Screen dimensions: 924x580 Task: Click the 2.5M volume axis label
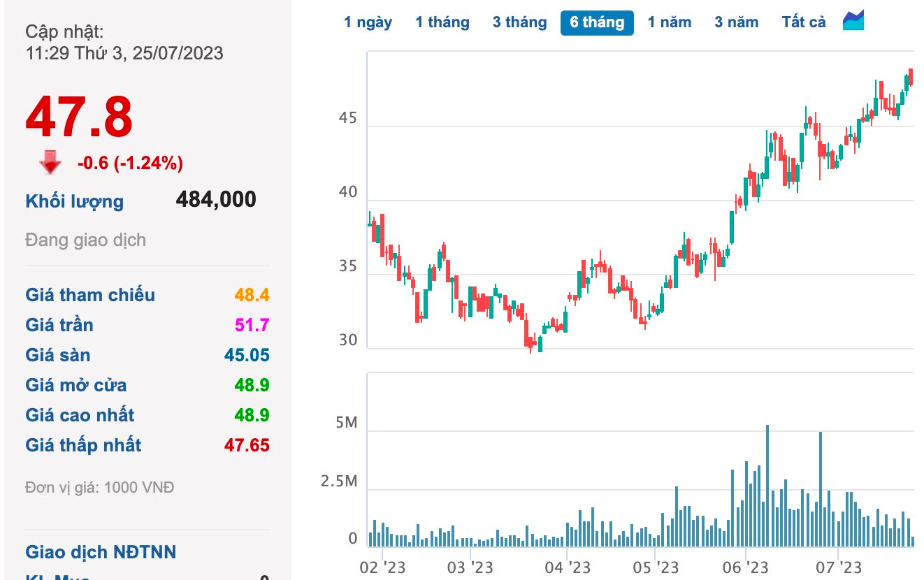pos(340,481)
